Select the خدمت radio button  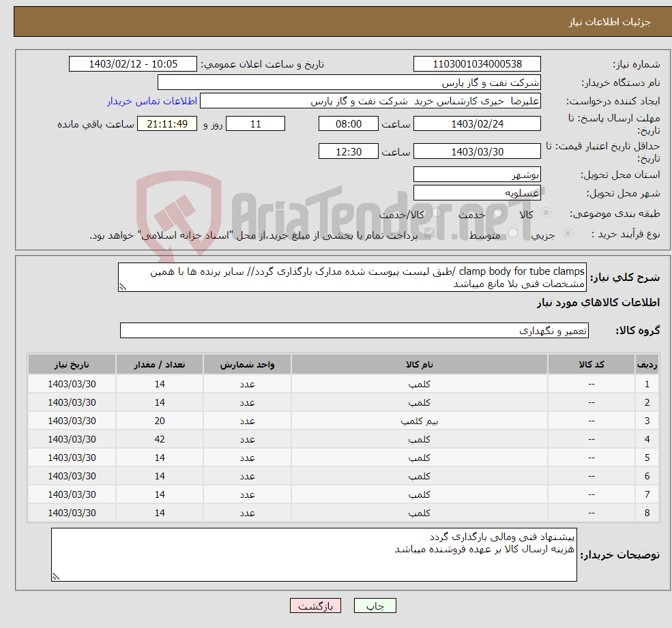pyautogui.click(x=498, y=213)
